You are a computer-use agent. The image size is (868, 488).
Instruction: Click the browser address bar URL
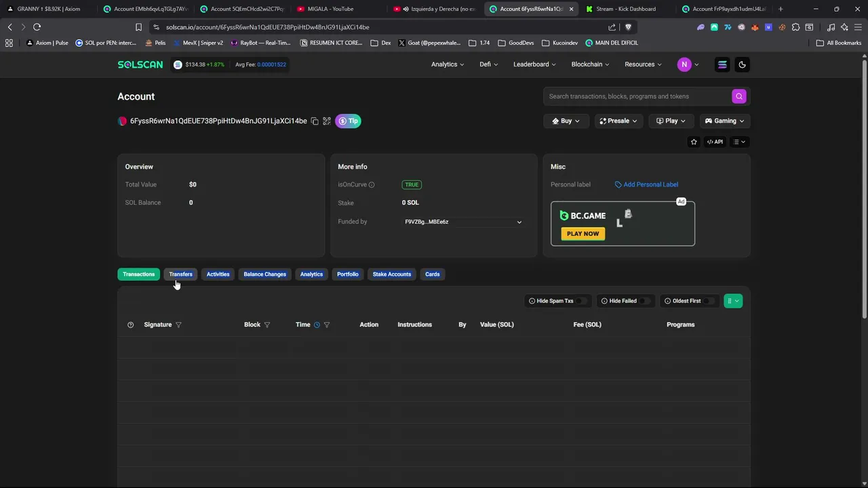tap(268, 27)
